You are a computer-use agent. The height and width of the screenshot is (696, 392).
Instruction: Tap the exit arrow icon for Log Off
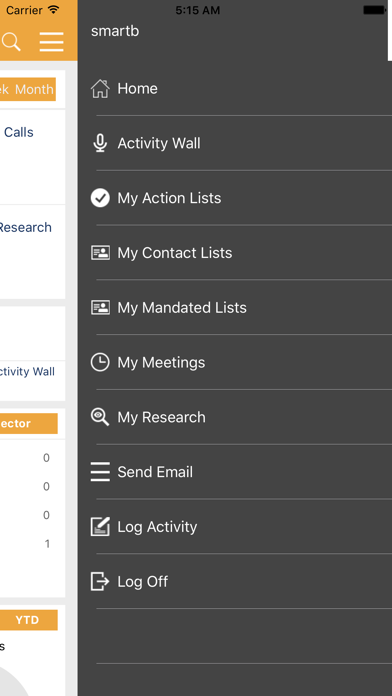point(100,581)
